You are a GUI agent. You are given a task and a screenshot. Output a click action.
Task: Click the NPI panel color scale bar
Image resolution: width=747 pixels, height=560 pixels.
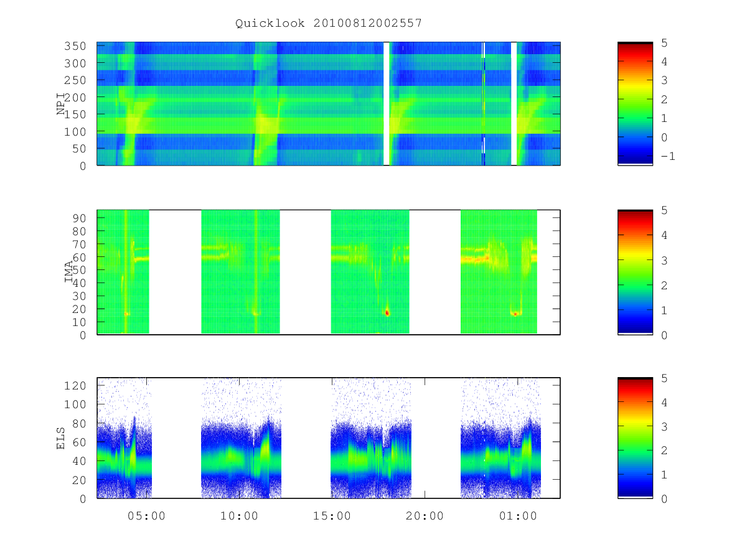coord(635,103)
